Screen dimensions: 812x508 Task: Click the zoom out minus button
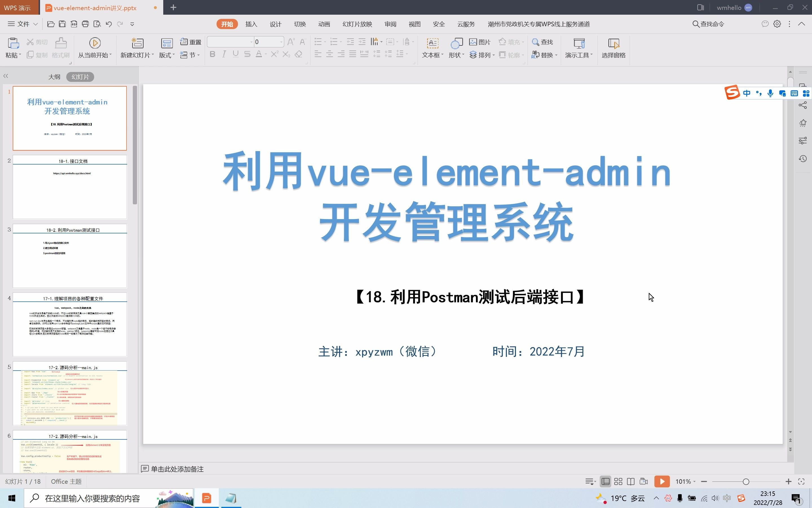tap(704, 481)
